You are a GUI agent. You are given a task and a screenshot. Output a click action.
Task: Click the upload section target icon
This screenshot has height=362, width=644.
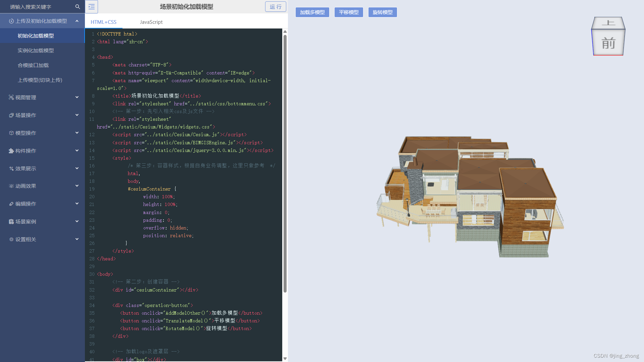pyautogui.click(x=11, y=21)
